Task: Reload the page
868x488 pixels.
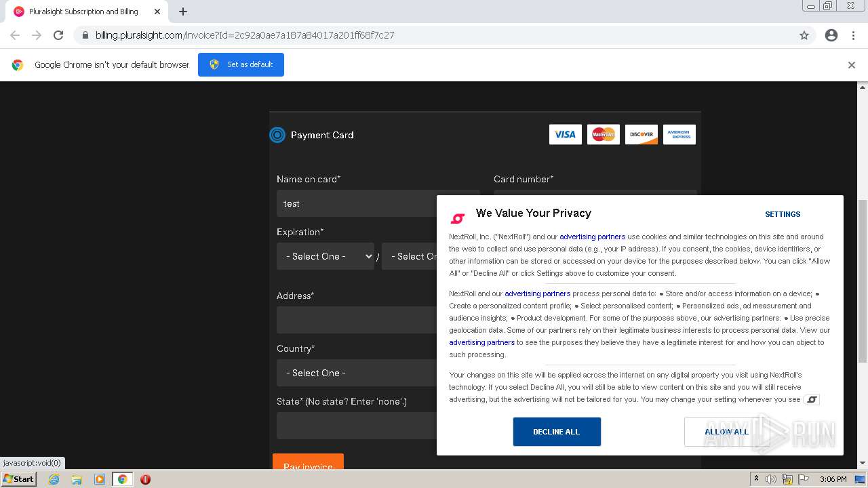Action: (58, 35)
